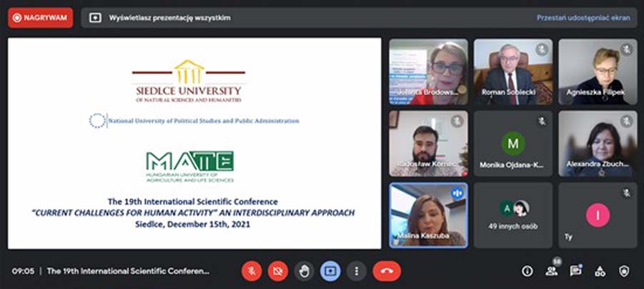The image size is (644, 289).
Task: Select Jolanta Brodowska video tile
Action: [x=428, y=72]
